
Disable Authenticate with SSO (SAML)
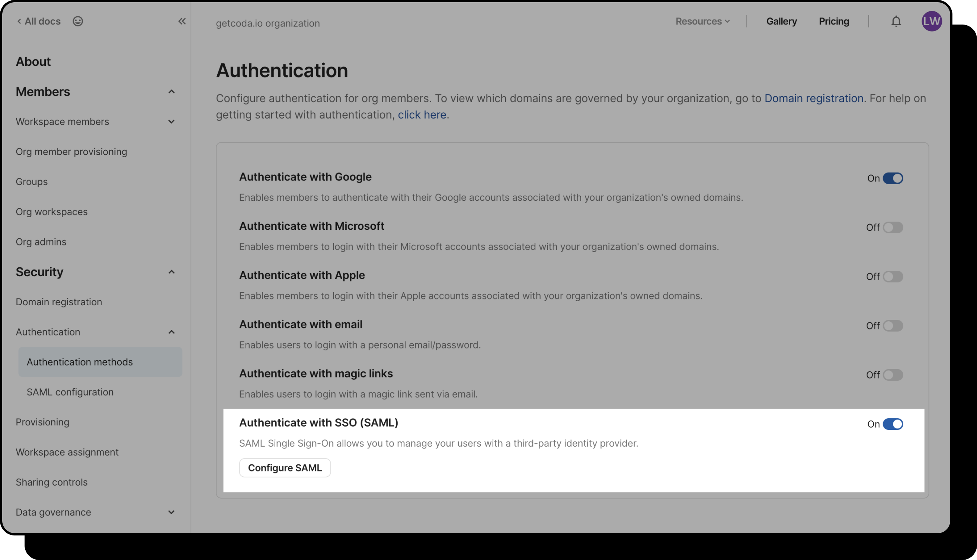pos(894,424)
